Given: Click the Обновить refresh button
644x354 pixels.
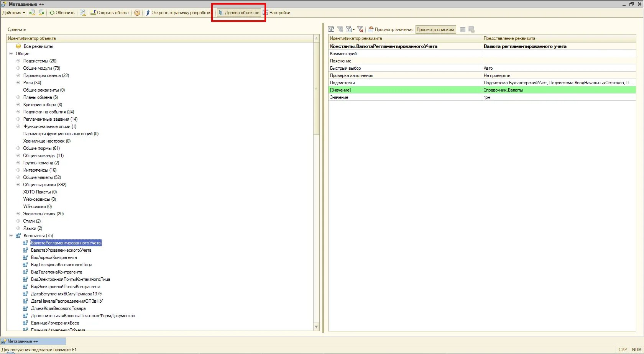Looking at the screenshot, I should [62, 13].
